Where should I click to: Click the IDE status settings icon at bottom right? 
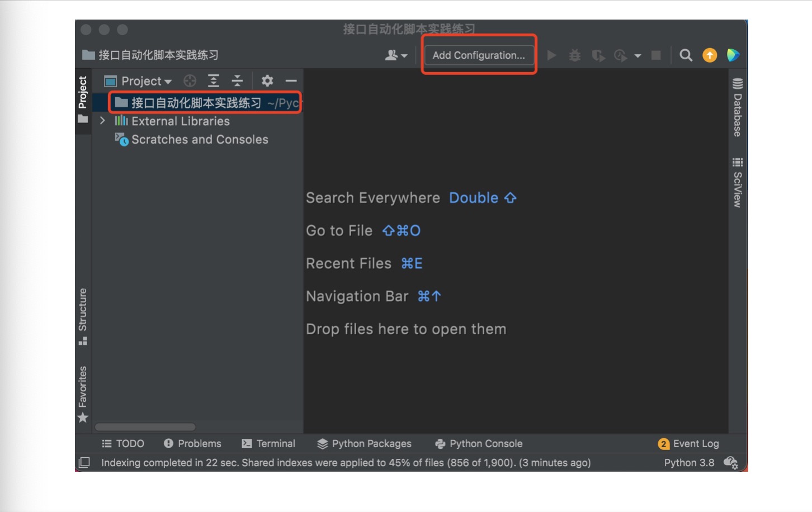click(x=730, y=463)
